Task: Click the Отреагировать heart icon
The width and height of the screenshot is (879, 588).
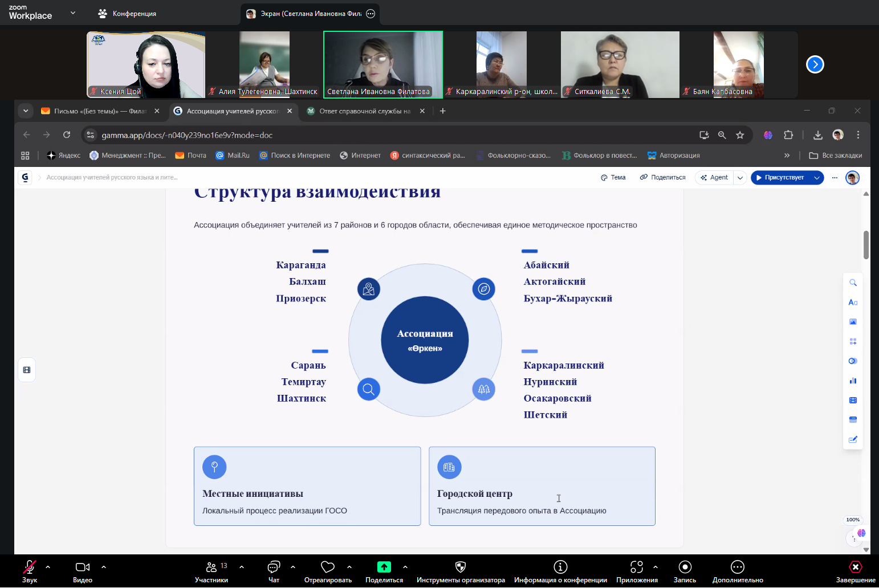Action: [x=328, y=567]
